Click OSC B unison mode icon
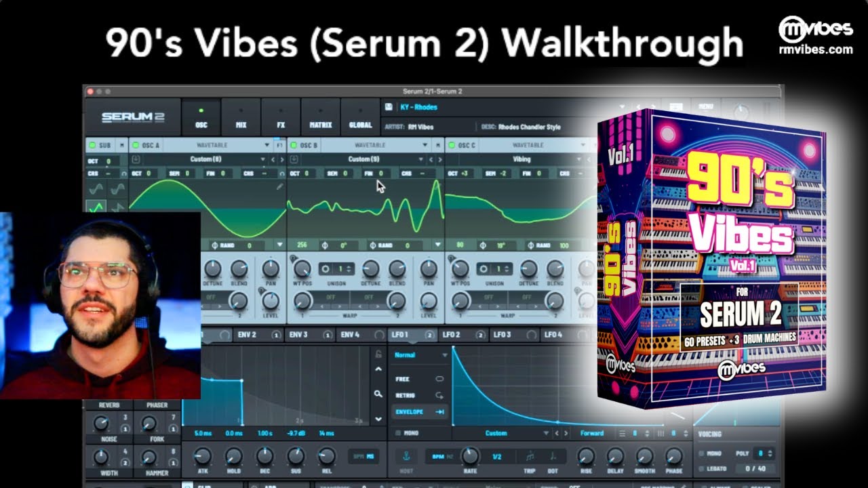 click(x=325, y=268)
